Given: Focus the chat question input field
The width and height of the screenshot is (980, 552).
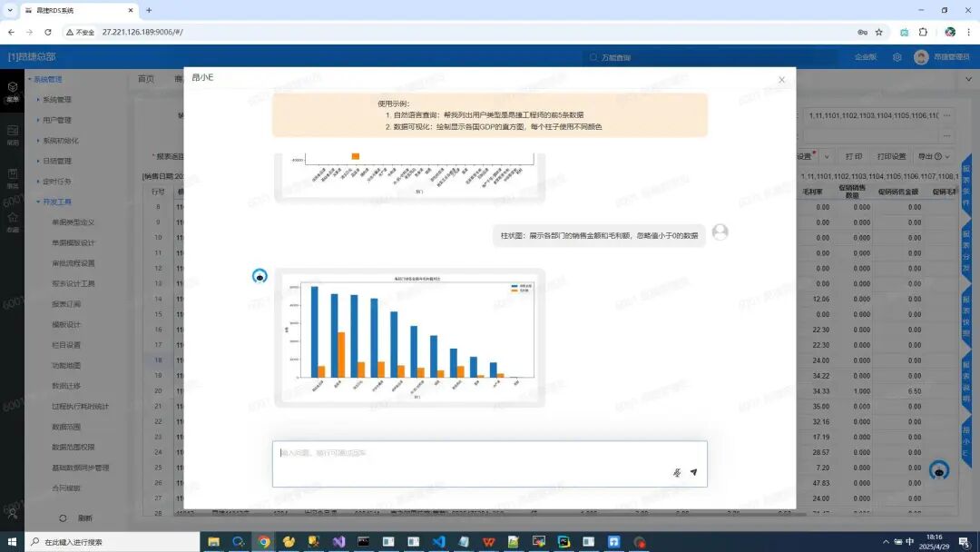Looking at the screenshot, I should [489, 463].
